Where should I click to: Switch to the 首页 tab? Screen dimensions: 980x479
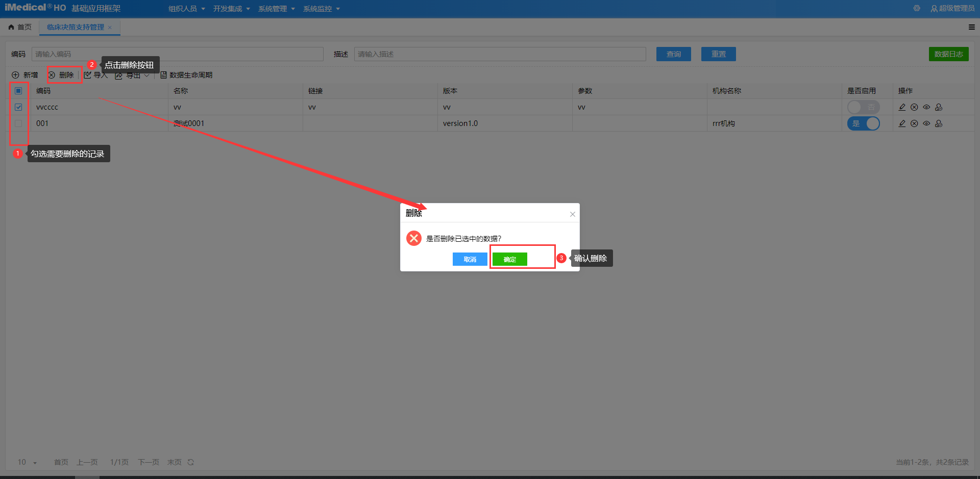pos(20,27)
